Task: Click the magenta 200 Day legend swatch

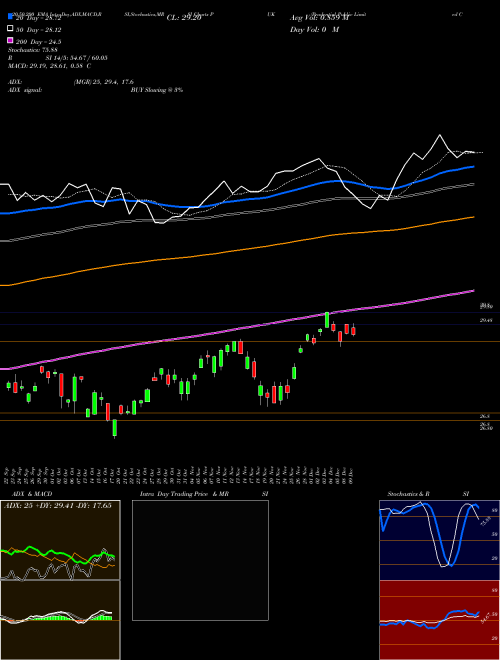Action: click(11, 41)
